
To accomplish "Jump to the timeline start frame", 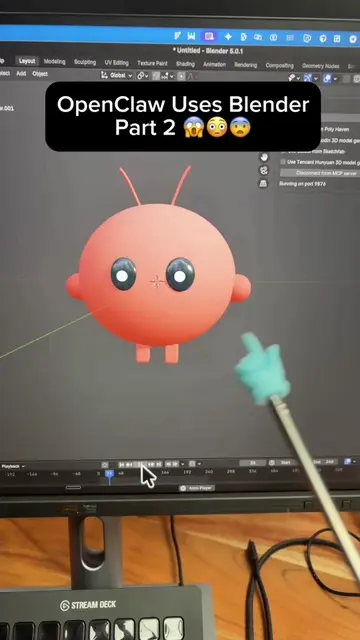I will [122, 464].
